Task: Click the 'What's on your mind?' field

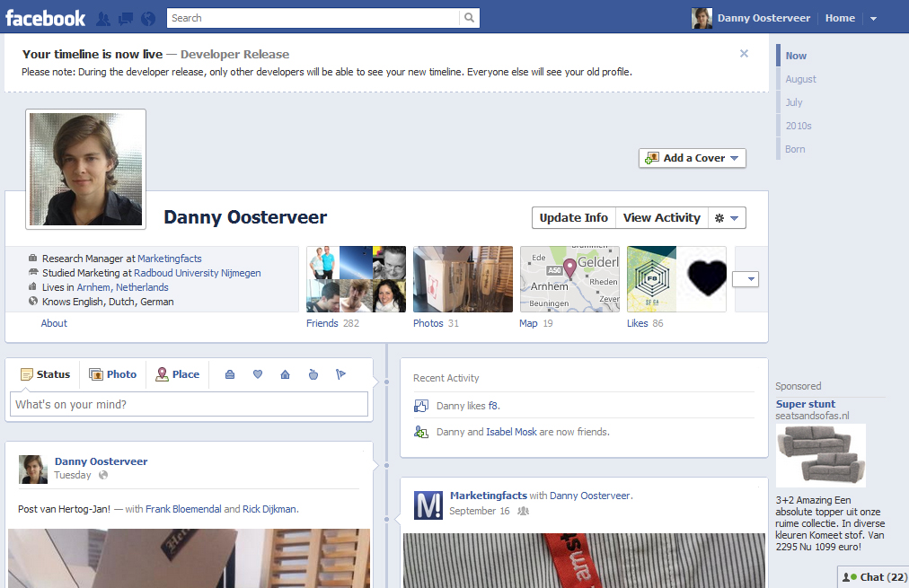Action: coord(189,405)
